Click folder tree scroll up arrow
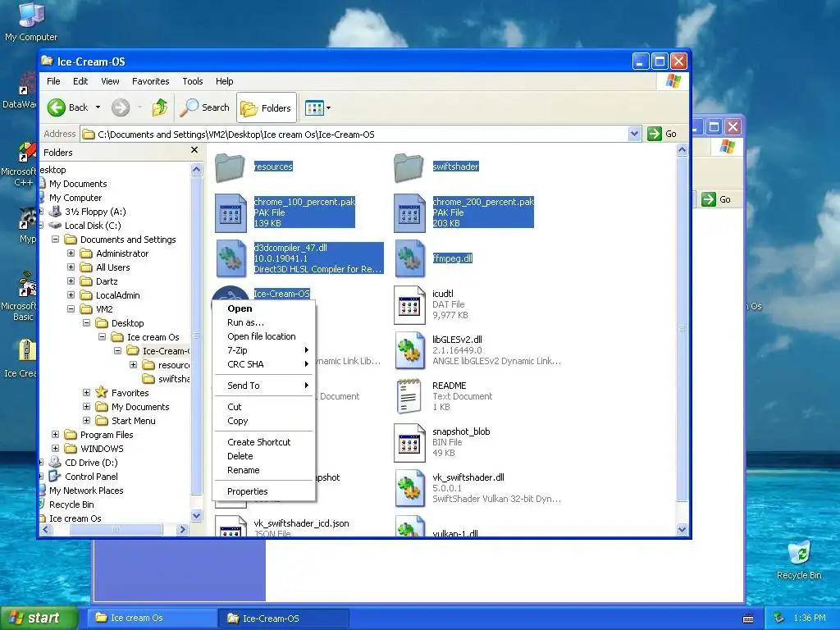840x630 pixels. tap(197, 170)
